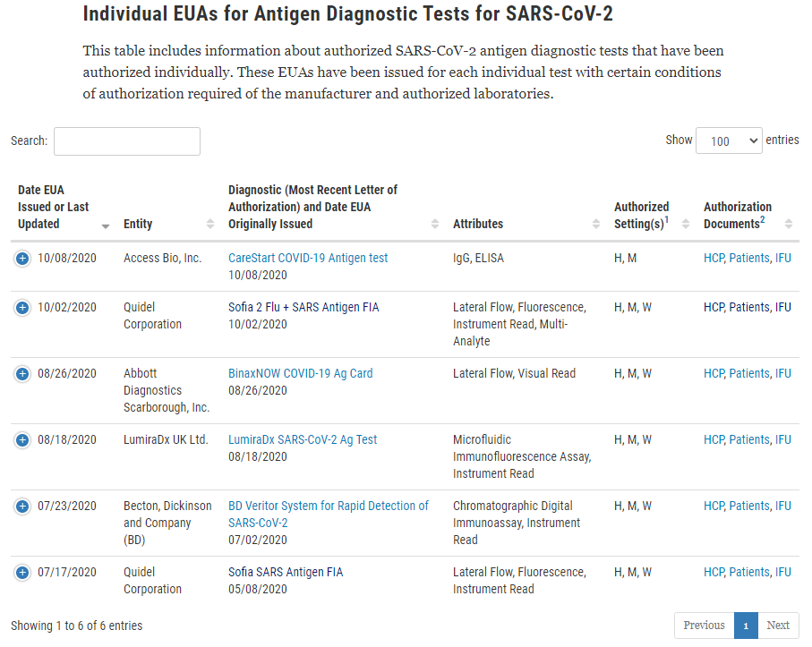Image resolution: width=812 pixels, height=647 pixels.
Task: Open Patients document for LumiraDx row
Action: [749, 439]
